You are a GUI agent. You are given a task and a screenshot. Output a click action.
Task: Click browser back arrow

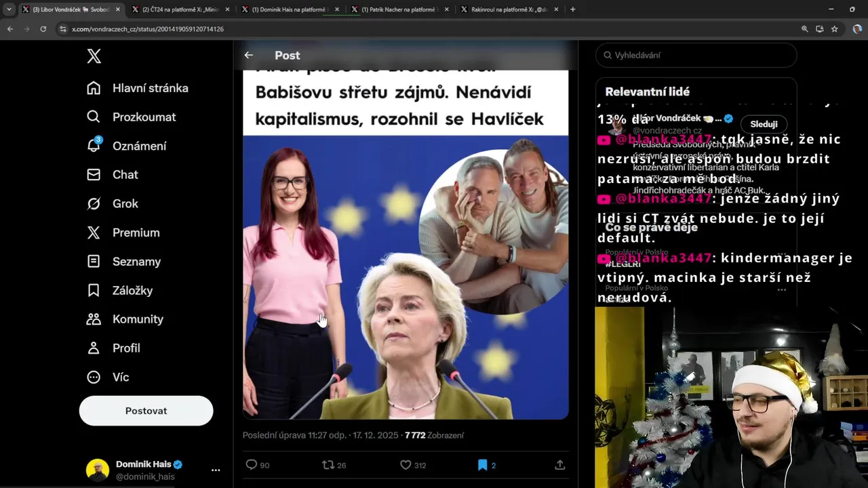point(10,29)
